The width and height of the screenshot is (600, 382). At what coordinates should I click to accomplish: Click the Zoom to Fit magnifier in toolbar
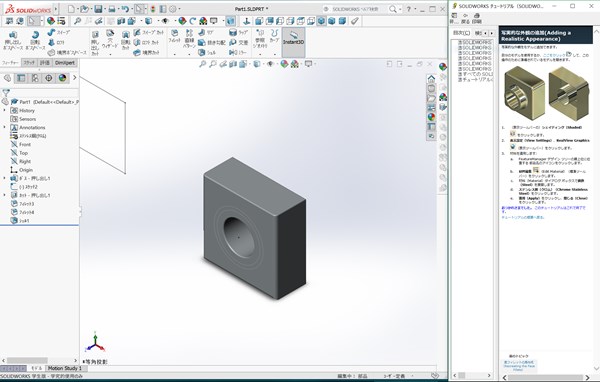click(x=77, y=21)
